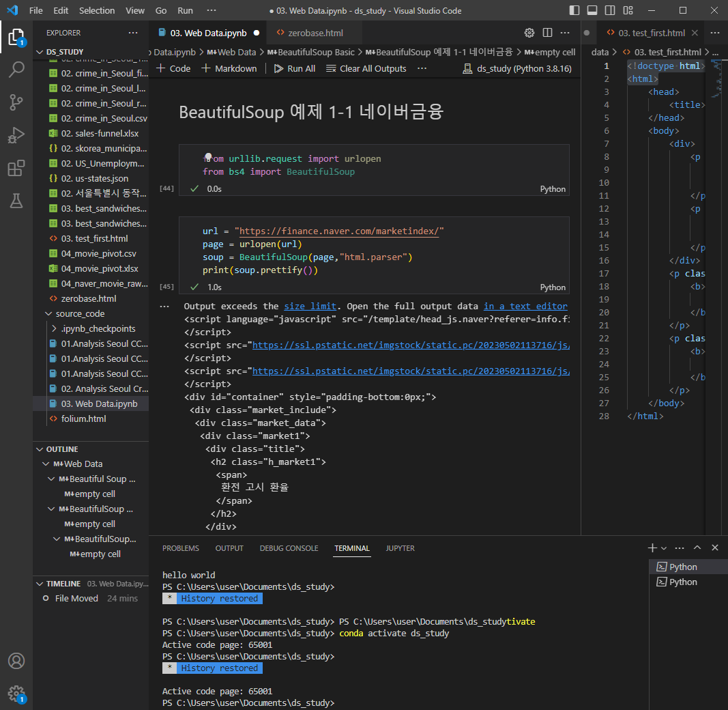Viewport: 728px width, 710px height.
Task: Click the minimap in right editor
Action: click(x=717, y=79)
